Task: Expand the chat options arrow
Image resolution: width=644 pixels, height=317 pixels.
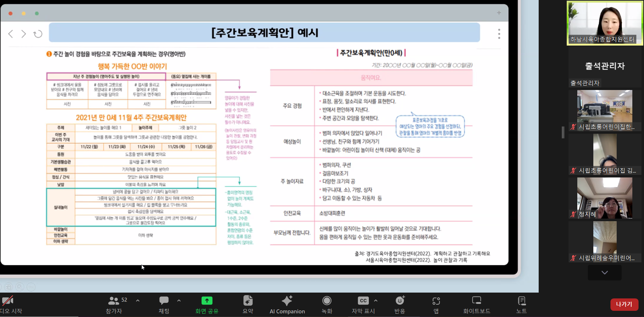Action: tap(179, 301)
